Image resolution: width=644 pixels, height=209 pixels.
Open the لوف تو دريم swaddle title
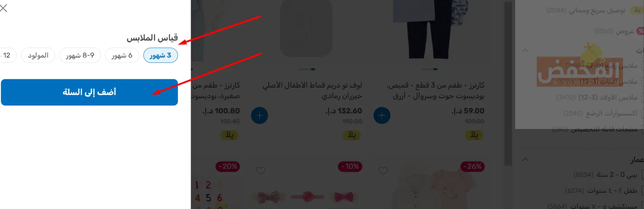coord(312,90)
